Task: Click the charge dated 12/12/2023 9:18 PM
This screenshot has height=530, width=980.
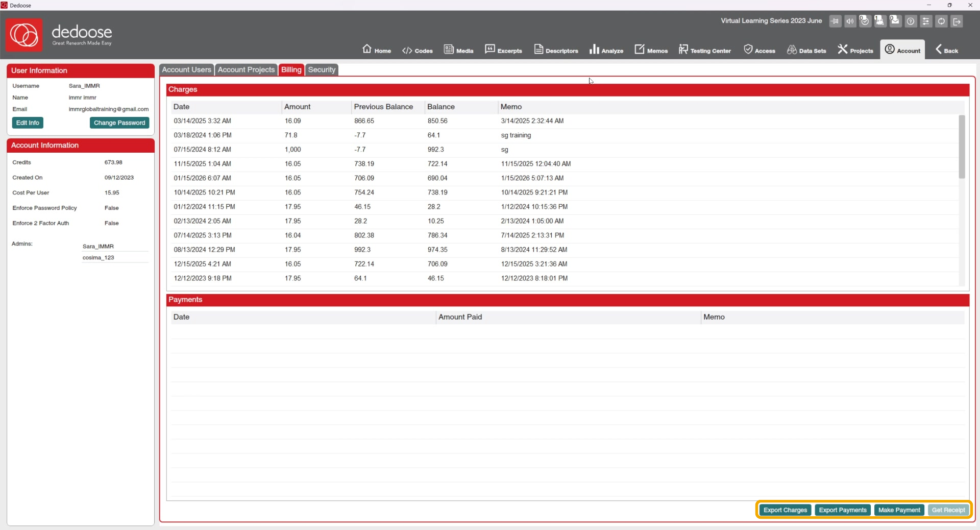Action: (565, 278)
